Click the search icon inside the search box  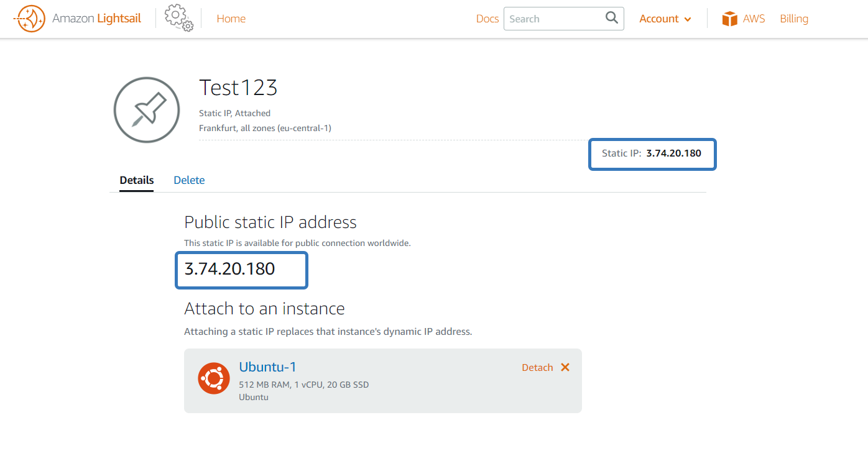611,18
